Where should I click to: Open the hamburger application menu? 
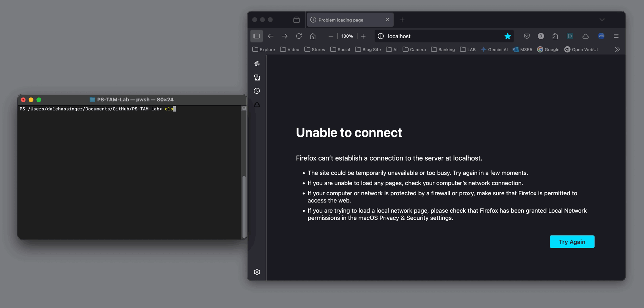(x=616, y=36)
